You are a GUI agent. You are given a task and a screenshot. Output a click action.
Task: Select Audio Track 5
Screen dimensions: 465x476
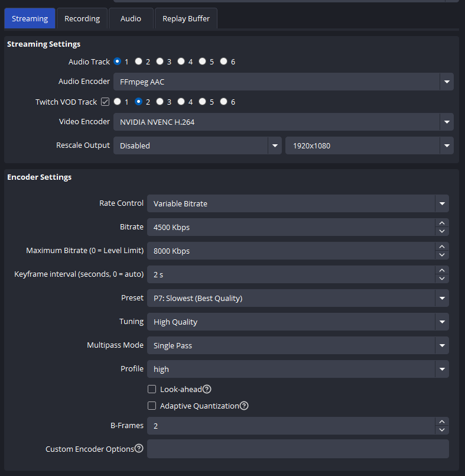coord(202,61)
